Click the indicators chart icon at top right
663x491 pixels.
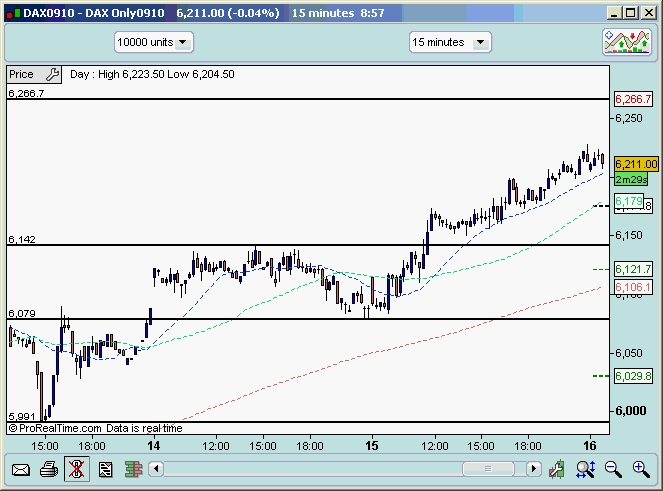[x=627, y=42]
